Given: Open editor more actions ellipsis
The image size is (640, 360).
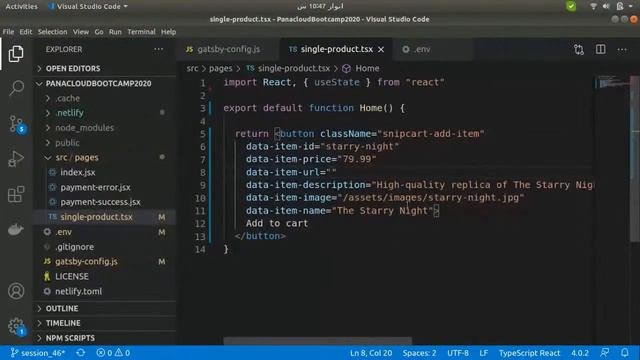Looking at the screenshot, I should point(622,49).
